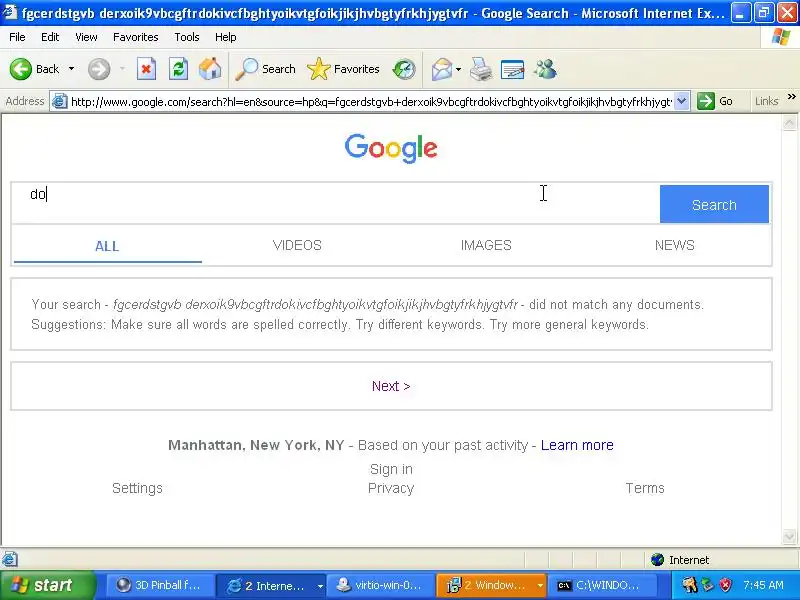Image resolution: width=800 pixels, height=600 pixels.
Task: Open the Tools menu
Action: 187,37
